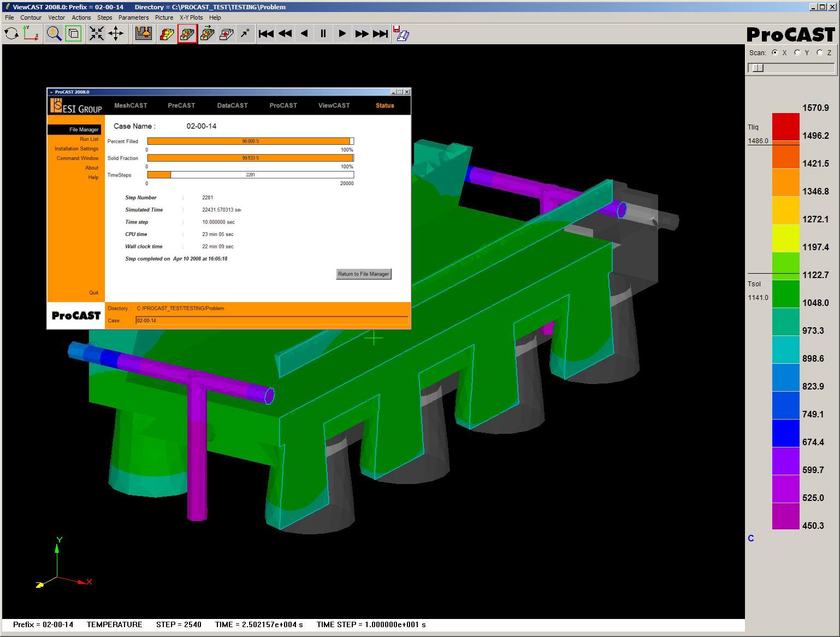The height and width of the screenshot is (637, 840).
Task: Click Help in the ProCAST sidebar
Action: tap(93, 178)
